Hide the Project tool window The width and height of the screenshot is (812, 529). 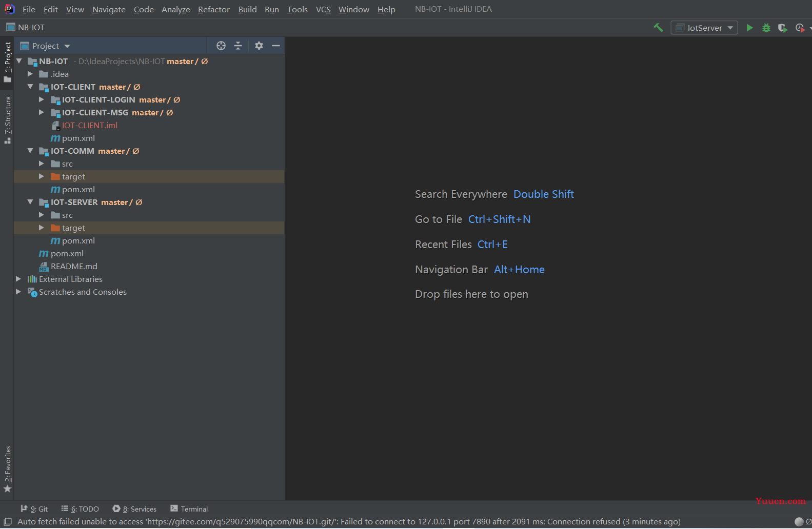pos(276,46)
